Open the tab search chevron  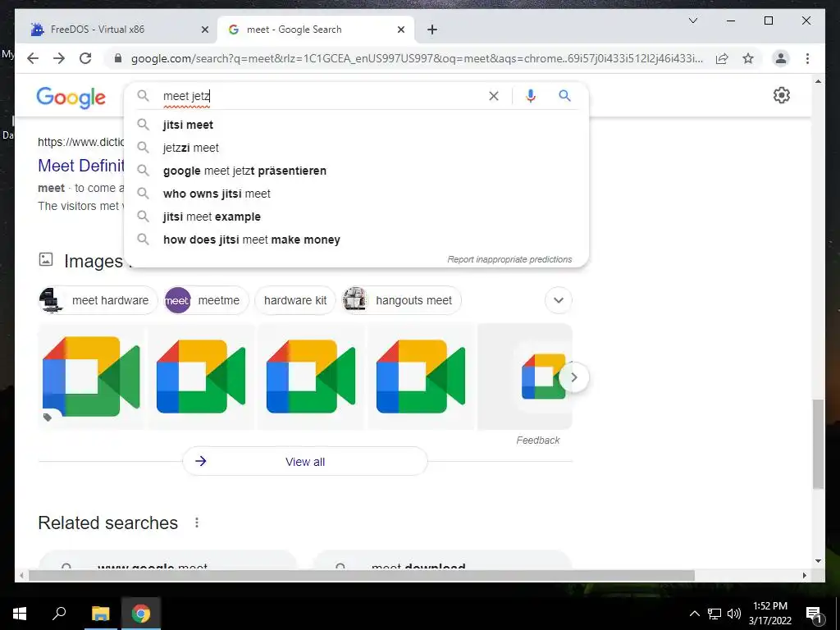click(x=692, y=21)
